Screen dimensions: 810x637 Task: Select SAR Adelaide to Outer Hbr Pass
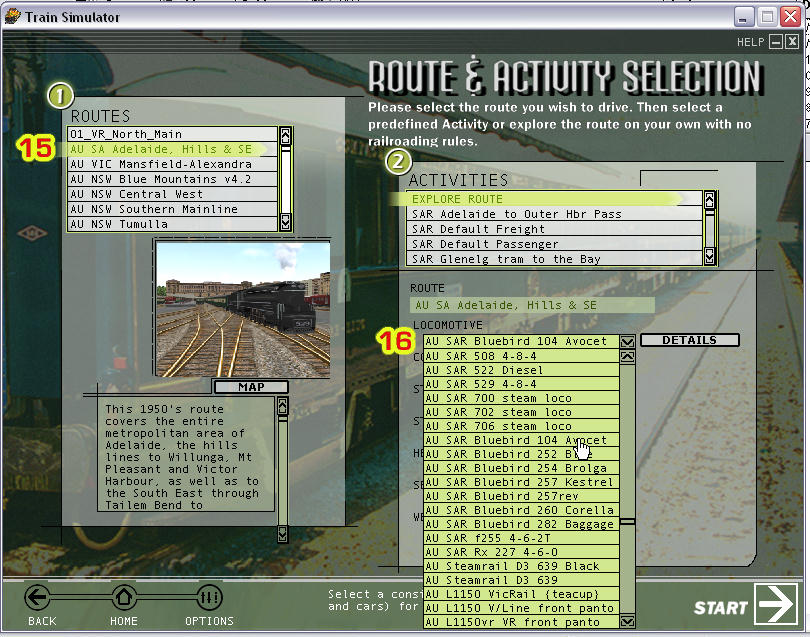[555, 214]
